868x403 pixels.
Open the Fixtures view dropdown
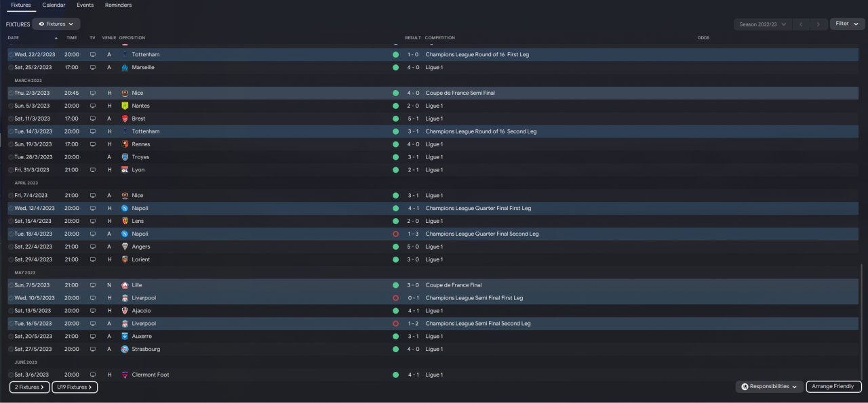point(56,24)
